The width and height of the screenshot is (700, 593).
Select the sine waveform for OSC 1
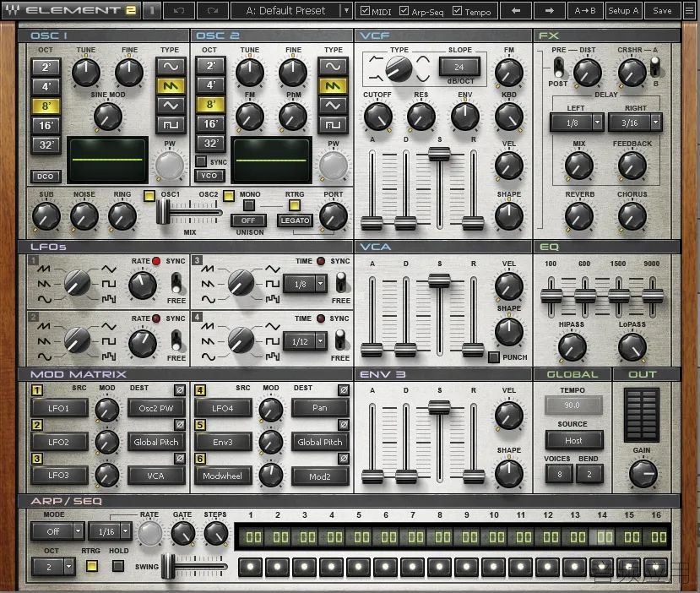click(x=170, y=67)
